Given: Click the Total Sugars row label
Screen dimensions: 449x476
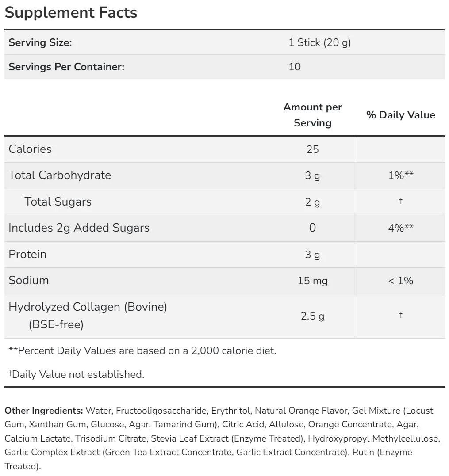Looking at the screenshot, I should pos(58,202).
